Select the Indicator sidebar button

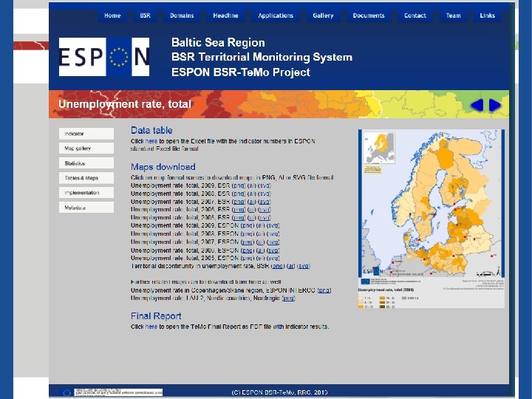click(x=86, y=134)
